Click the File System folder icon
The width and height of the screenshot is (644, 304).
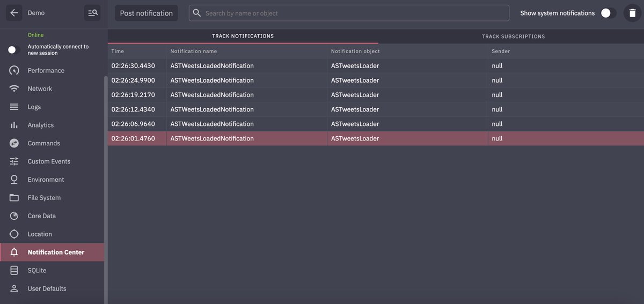tap(14, 198)
